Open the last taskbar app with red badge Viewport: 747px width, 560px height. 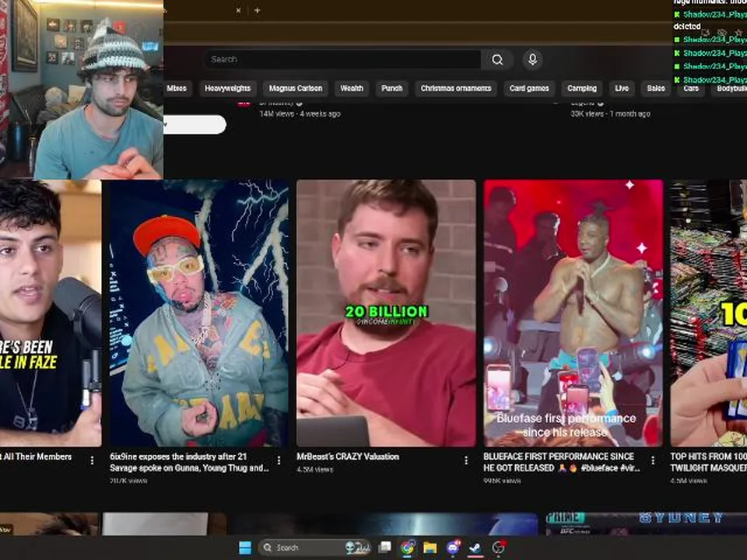click(498, 548)
